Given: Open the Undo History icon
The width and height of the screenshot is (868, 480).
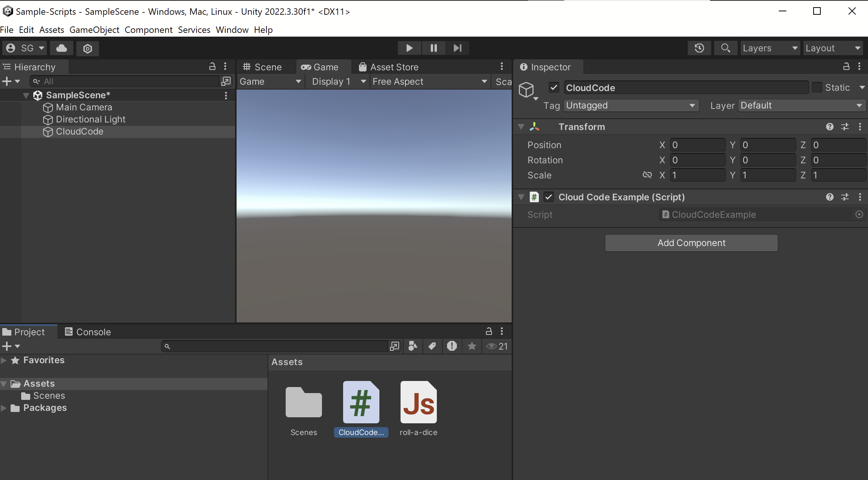Looking at the screenshot, I should [699, 48].
